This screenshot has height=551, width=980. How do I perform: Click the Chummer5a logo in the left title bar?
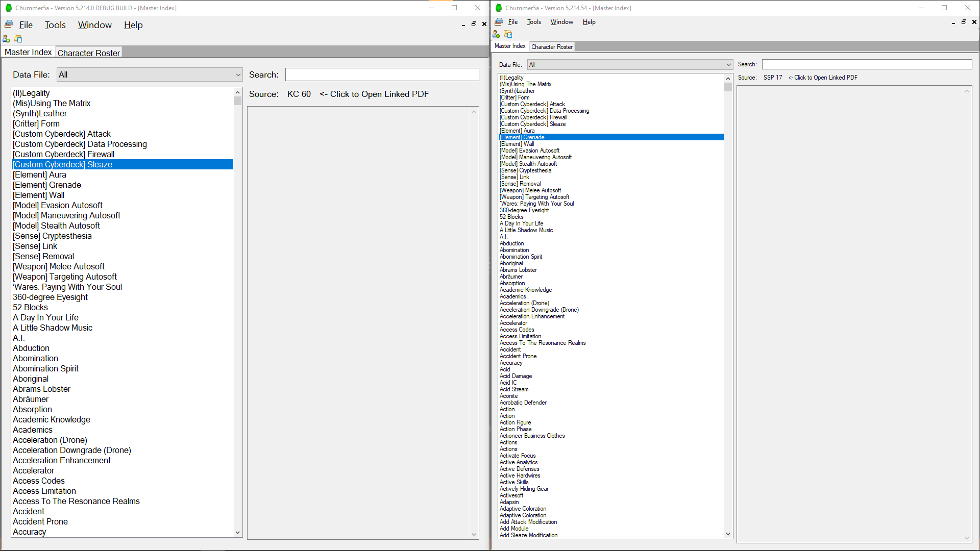click(x=8, y=8)
